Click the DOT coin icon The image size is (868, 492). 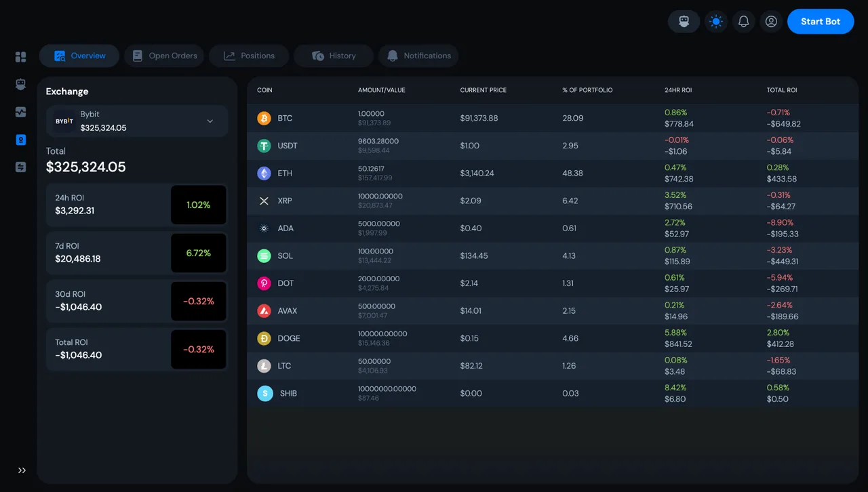coord(264,283)
